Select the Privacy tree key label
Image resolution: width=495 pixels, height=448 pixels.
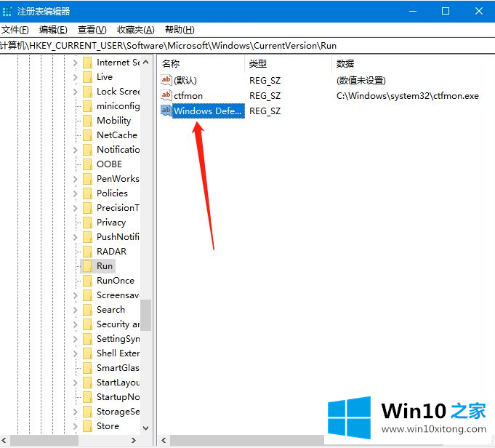(x=111, y=223)
